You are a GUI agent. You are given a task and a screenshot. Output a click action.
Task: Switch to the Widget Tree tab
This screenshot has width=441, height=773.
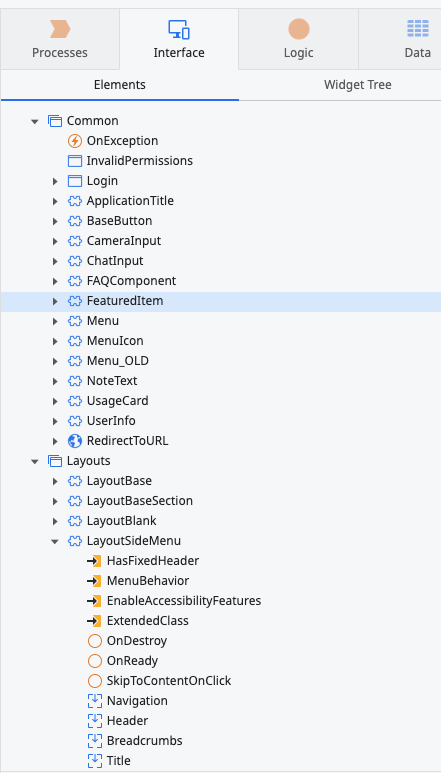coord(358,85)
